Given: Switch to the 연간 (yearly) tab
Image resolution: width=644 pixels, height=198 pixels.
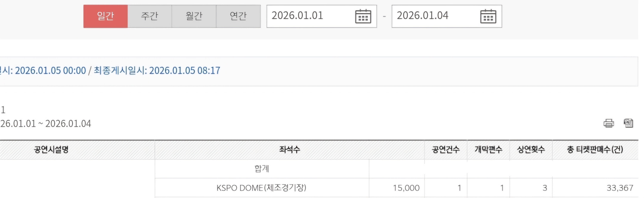Looking at the screenshot, I should [x=238, y=16].
